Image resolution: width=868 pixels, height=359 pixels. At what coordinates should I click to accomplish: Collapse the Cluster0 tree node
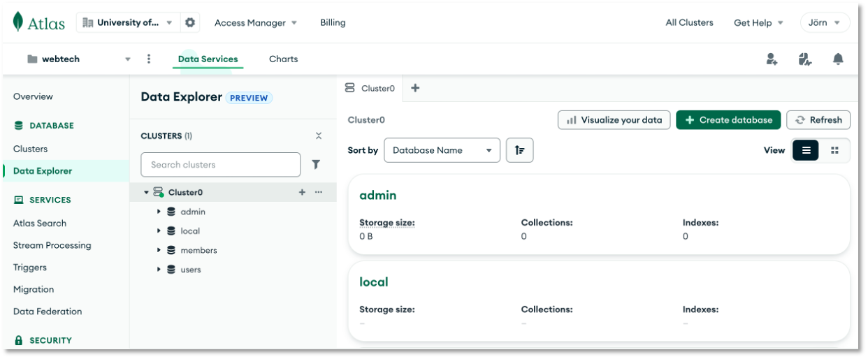coord(147,192)
